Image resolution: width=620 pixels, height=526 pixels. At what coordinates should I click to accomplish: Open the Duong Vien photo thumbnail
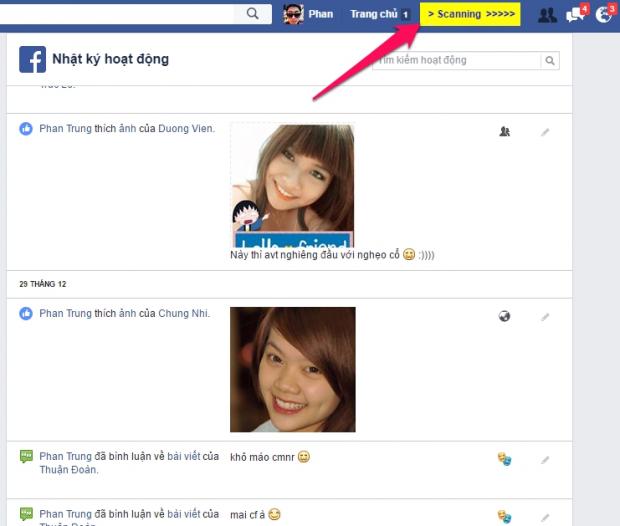click(292, 185)
